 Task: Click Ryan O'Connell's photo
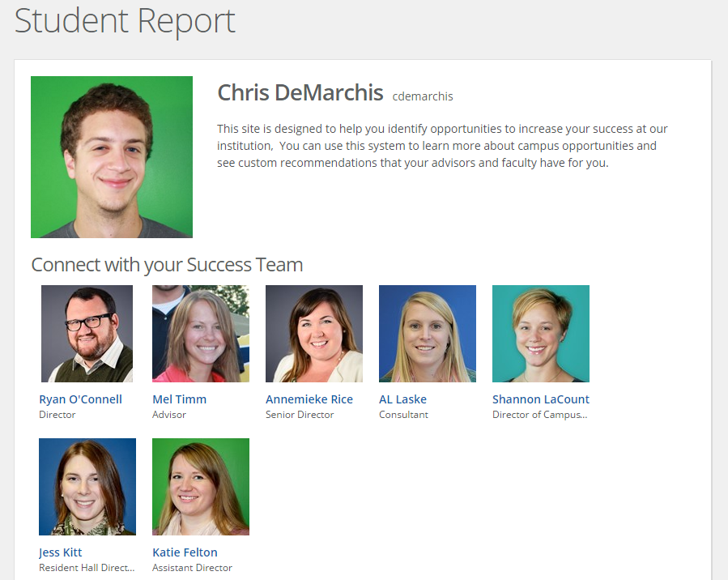(87, 333)
